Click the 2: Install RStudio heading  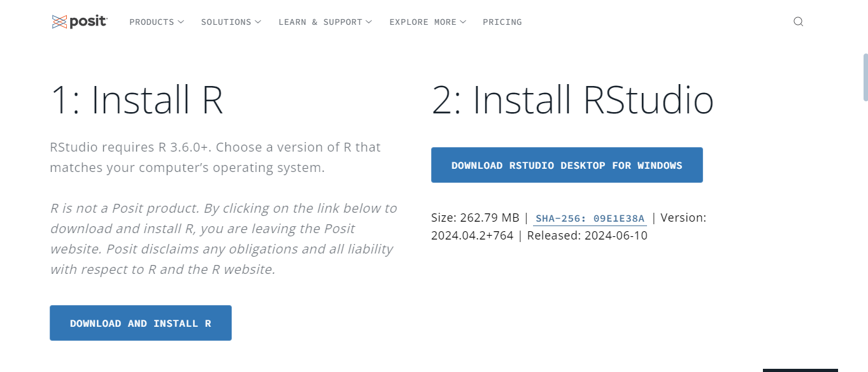573,99
